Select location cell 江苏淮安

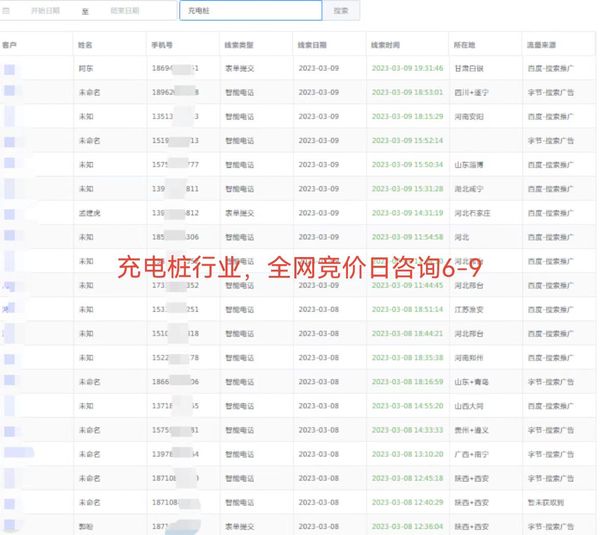pos(469,310)
